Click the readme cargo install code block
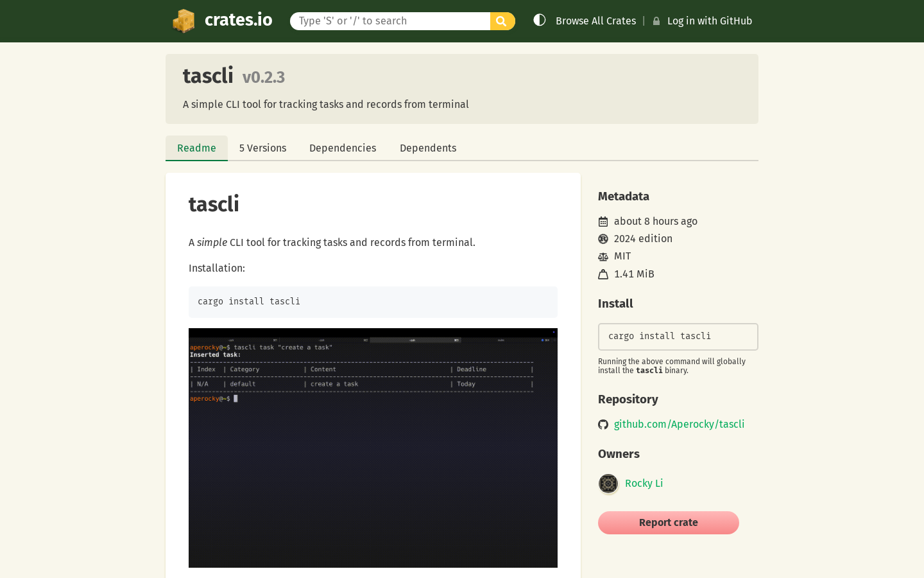This screenshot has height=578, width=924. [373, 302]
